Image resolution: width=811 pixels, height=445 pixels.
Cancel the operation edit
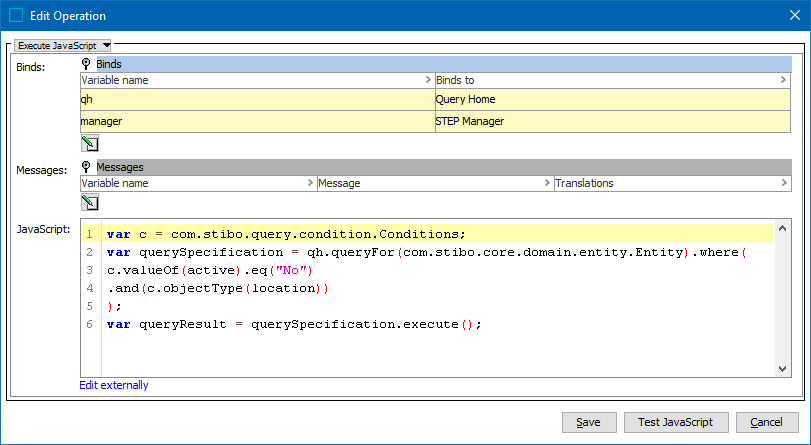point(767,422)
